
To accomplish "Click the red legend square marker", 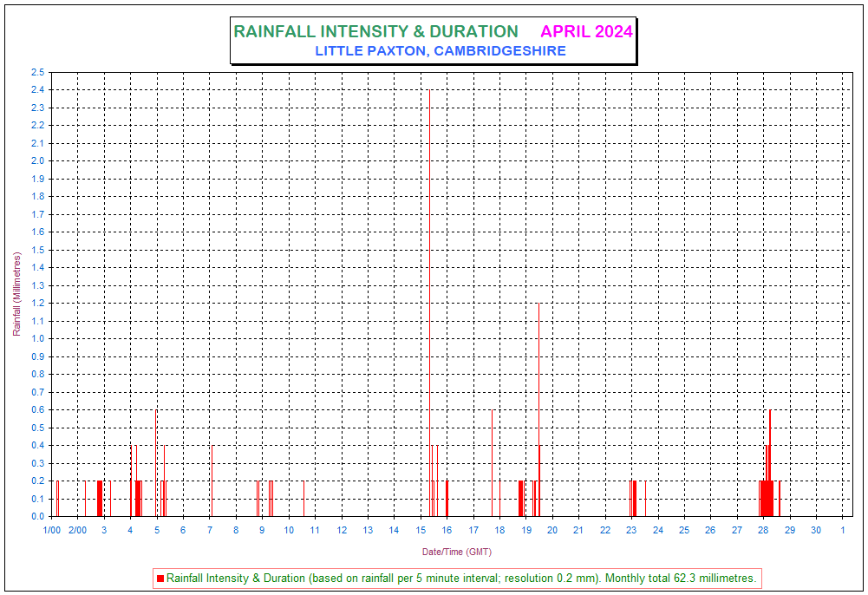I will tap(160, 579).
